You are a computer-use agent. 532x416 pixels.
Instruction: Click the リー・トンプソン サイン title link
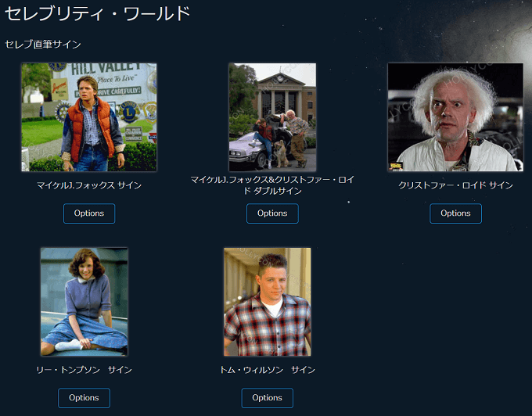(x=84, y=370)
